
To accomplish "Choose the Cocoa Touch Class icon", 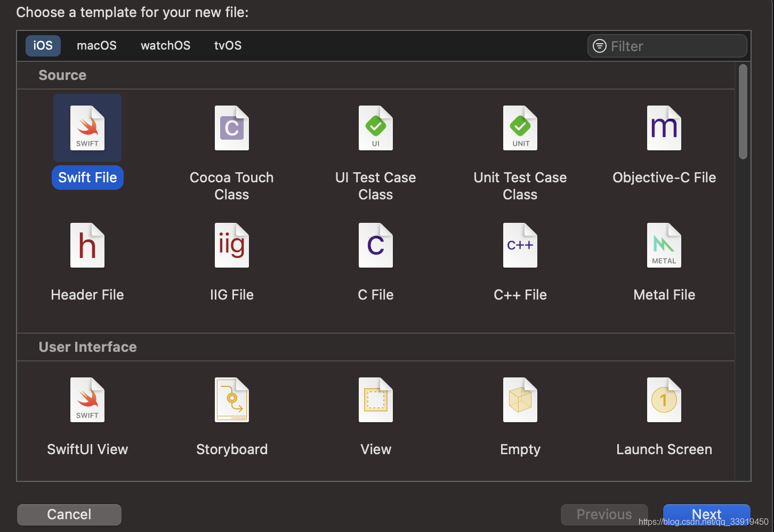I will point(232,128).
